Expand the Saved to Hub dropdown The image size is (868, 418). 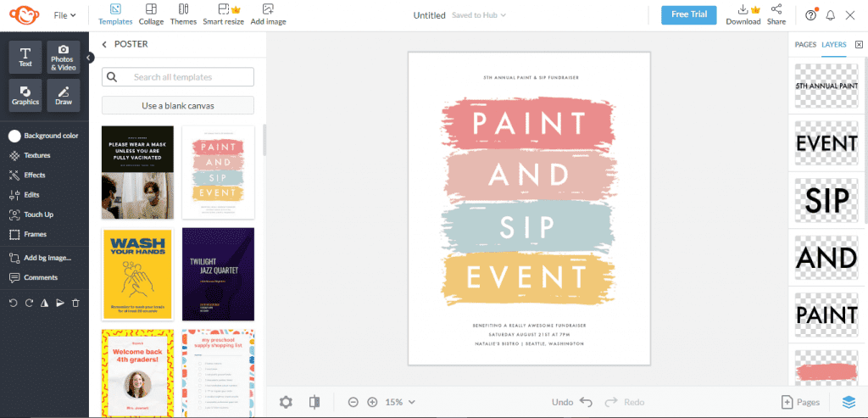[480, 15]
